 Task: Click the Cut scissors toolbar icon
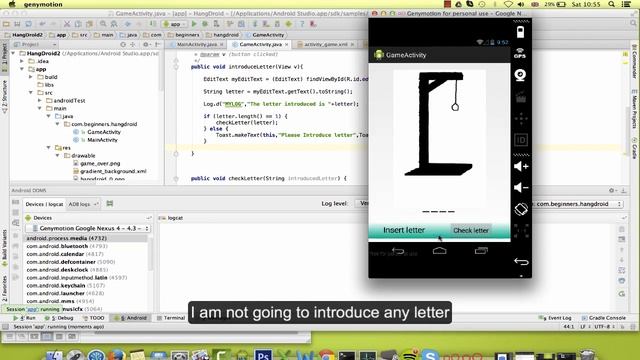(67, 24)
